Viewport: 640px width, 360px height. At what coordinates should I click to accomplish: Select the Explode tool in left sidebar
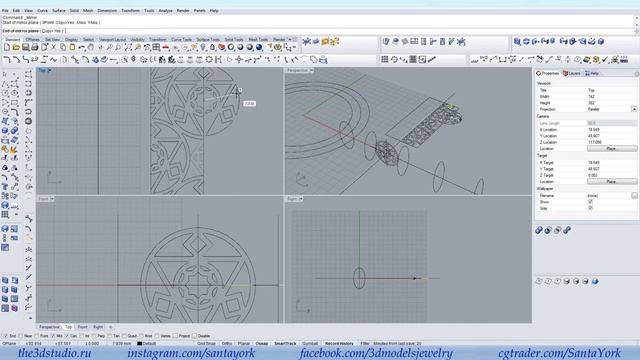[13, 149]
